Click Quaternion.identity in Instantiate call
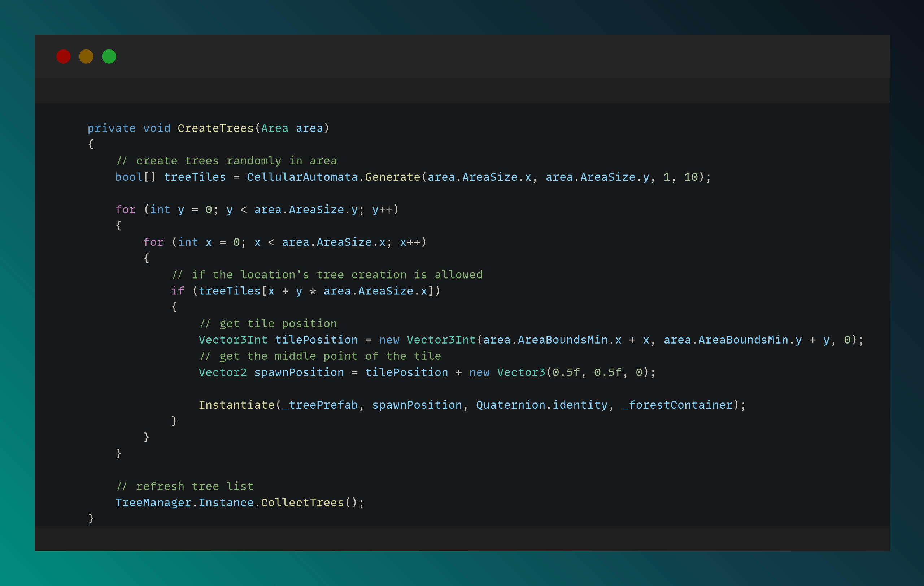The width and height of the screenshot is (924, 586). pos(541,405)
